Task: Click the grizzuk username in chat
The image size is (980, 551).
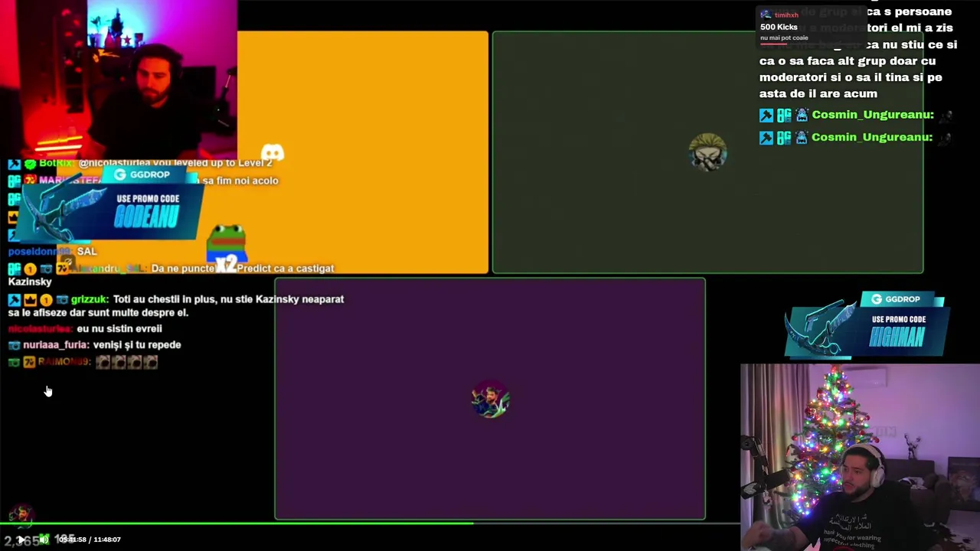Action: tap(89, 299)
